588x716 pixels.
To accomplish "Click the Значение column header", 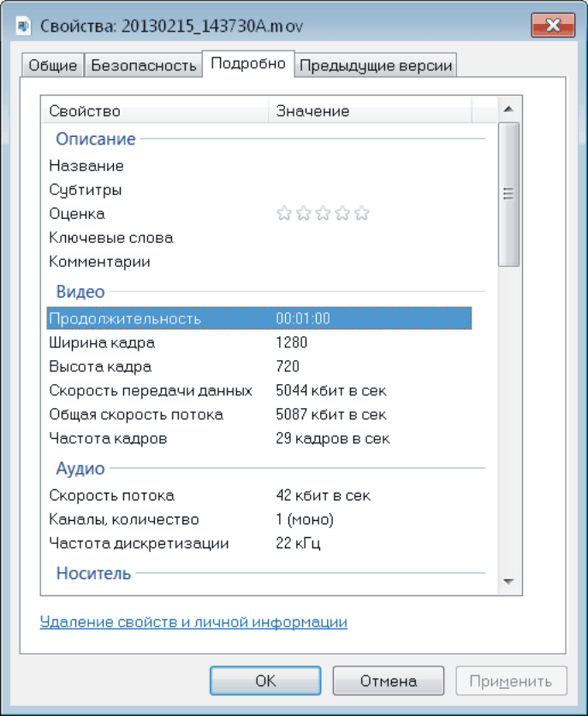I will click(368, 111).
